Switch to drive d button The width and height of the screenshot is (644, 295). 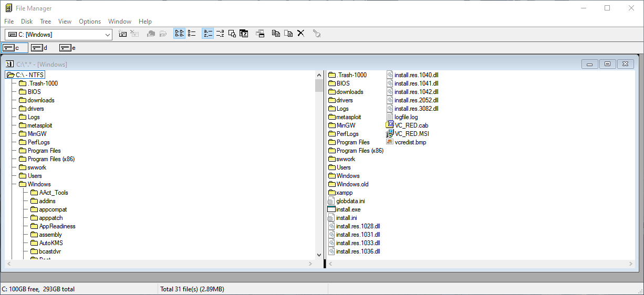tap(40, 48)
